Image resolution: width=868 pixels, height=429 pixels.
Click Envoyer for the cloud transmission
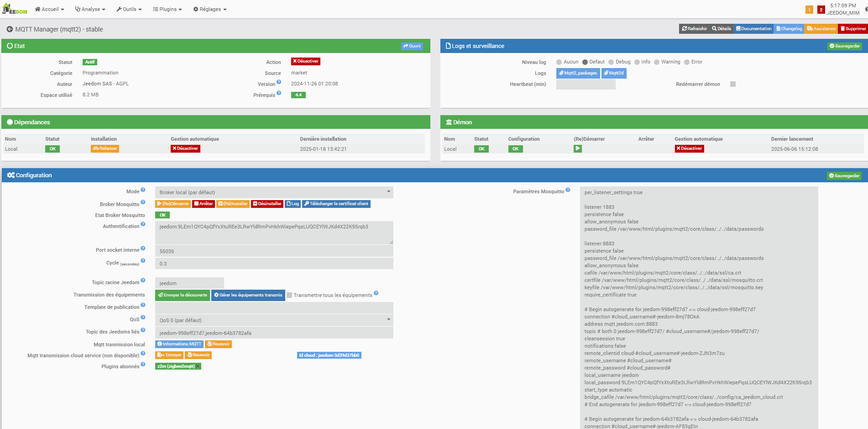click(169, 355)
